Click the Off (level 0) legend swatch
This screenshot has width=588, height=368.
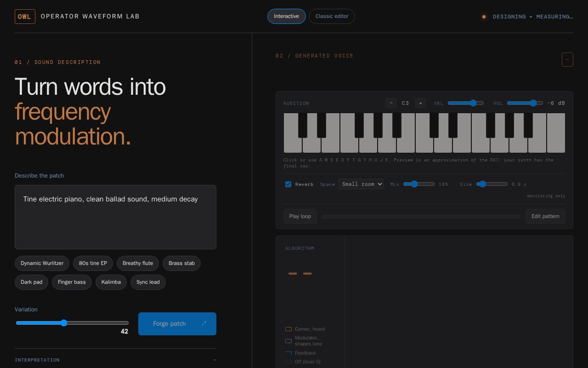288,362
